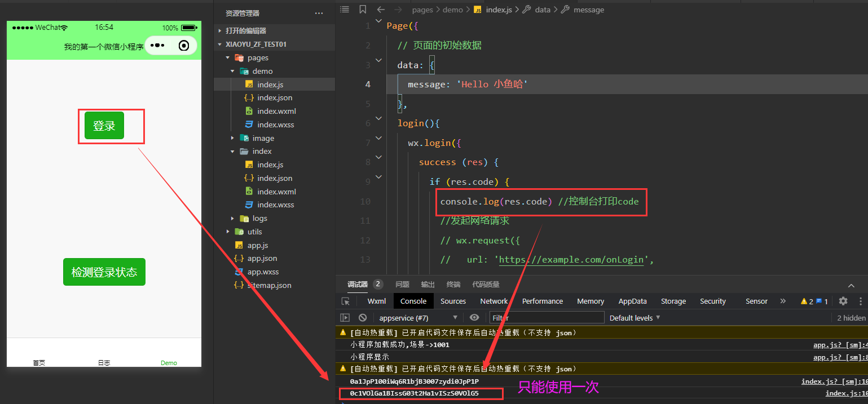868x404 pixels.
Task: Select the Console tab
Action: point(413,301)
